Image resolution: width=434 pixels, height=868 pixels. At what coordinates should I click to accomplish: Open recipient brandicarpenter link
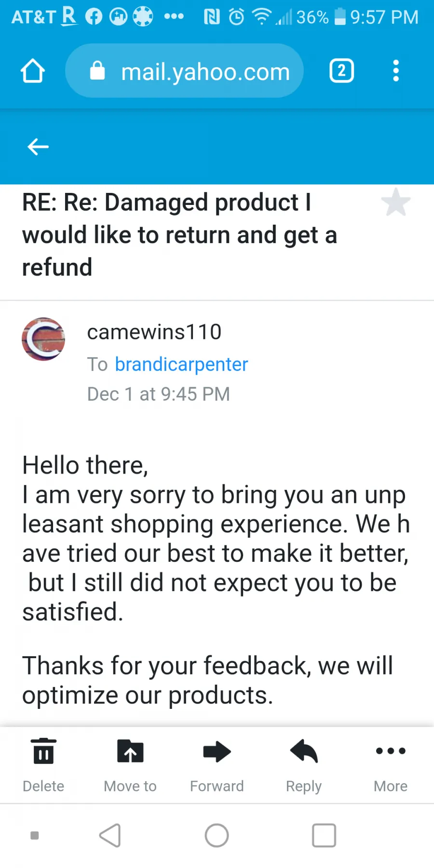coord(181,365)
